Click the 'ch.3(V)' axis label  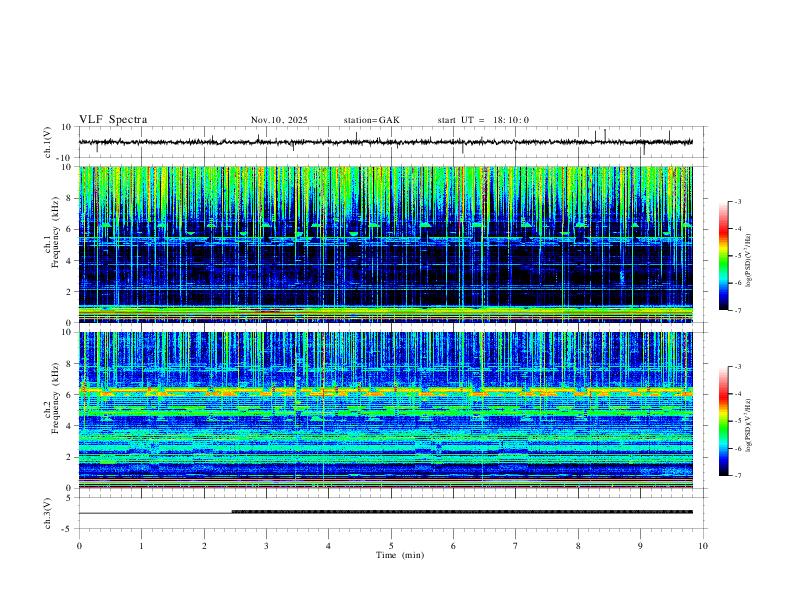click(48, 514)
